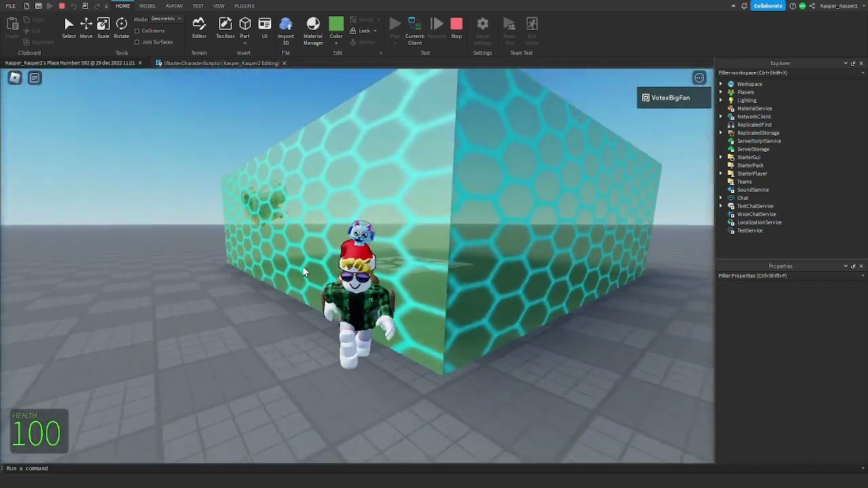868x488 pixels.
Task: Open the Explorer filter dropdown arrow
Action: click(x=863, y=73)
